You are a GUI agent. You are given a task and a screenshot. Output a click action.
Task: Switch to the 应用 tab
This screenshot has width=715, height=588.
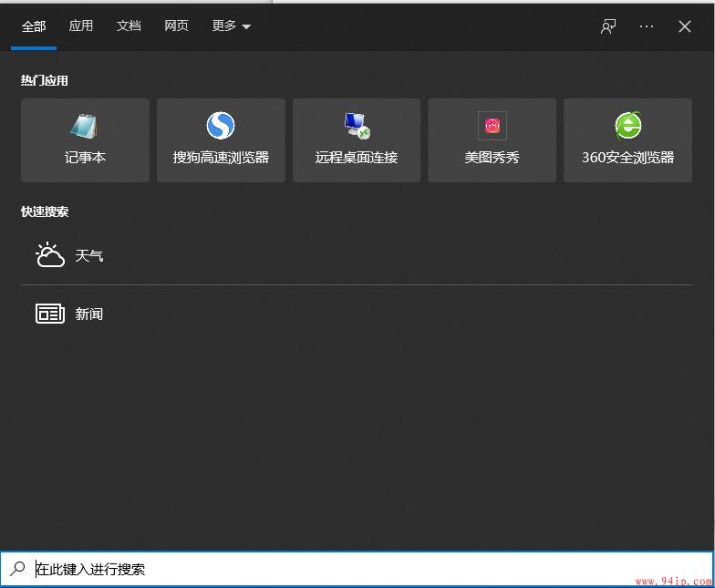pyautogui.click(x=81, y=26)
